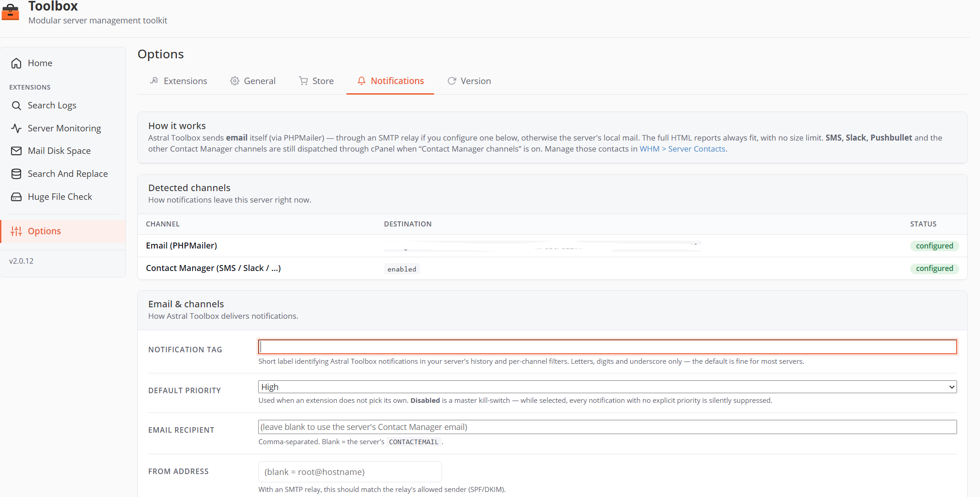Click the Options sliders icon in sidebar
This screenshot has width=980, height=497.
click(16, 231)
